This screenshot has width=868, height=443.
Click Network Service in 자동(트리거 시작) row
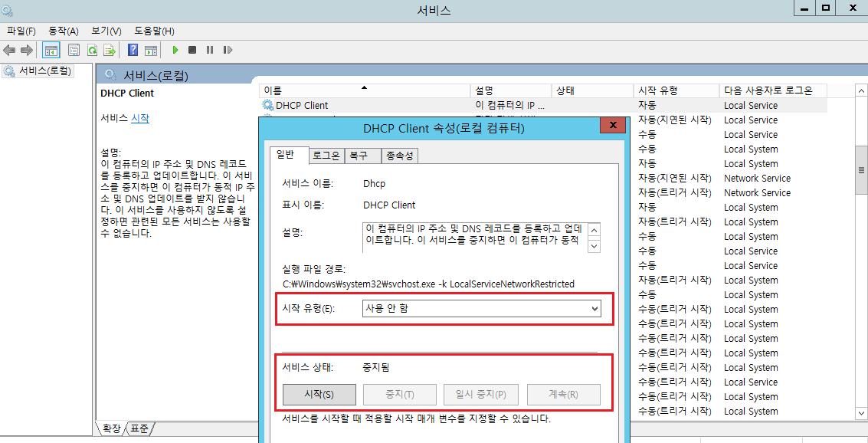pos(757,192)
